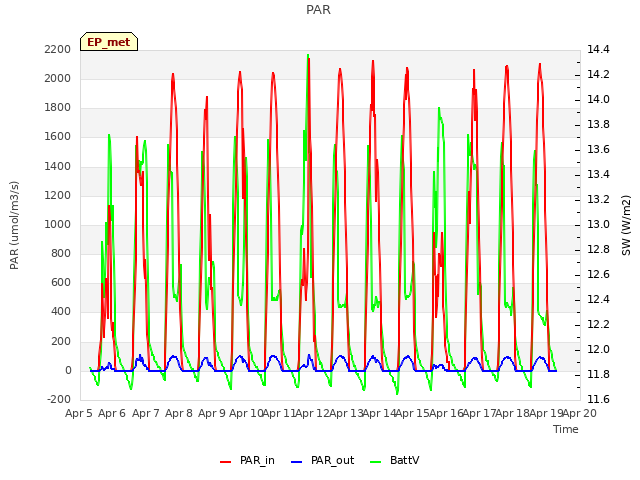The image size is (640, 480).
Task: Click the 14.4 right axis value
Action: [598, 49]
